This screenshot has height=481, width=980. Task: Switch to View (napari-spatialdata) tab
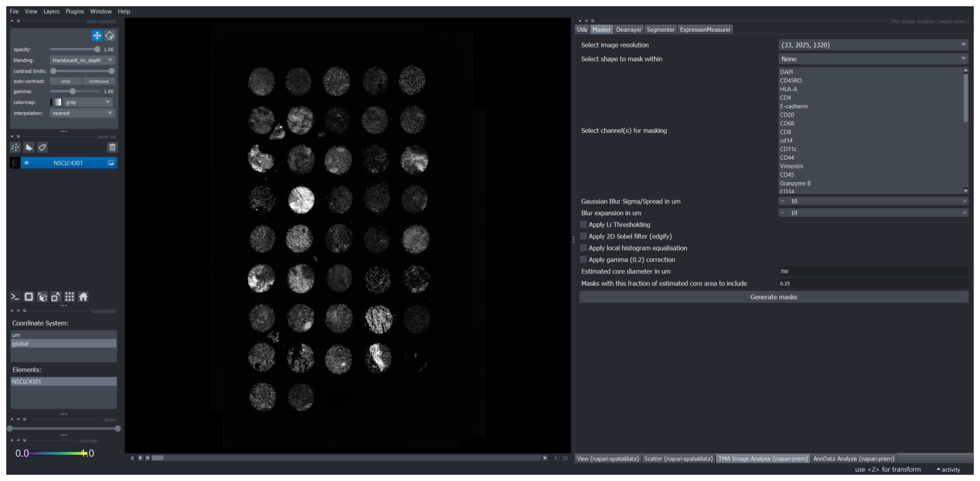(608, 459)
